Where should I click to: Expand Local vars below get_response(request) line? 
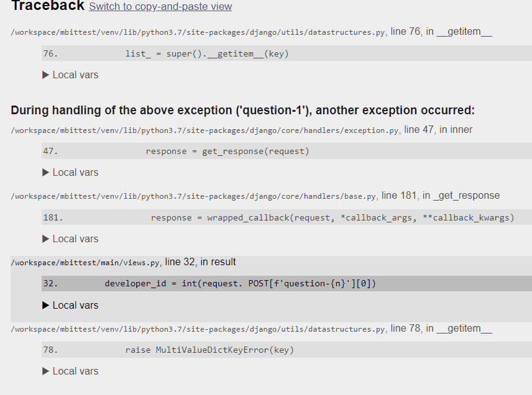click(x=70, y=173)
